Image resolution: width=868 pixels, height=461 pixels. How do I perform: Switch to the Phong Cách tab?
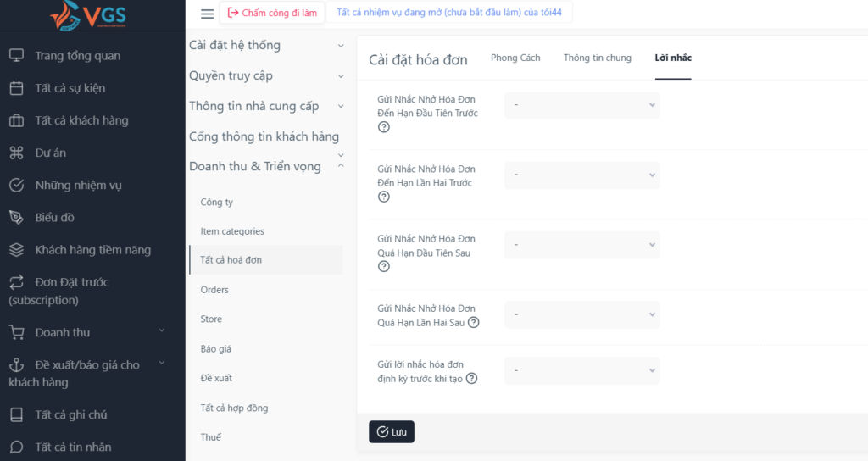pos(515,58)
